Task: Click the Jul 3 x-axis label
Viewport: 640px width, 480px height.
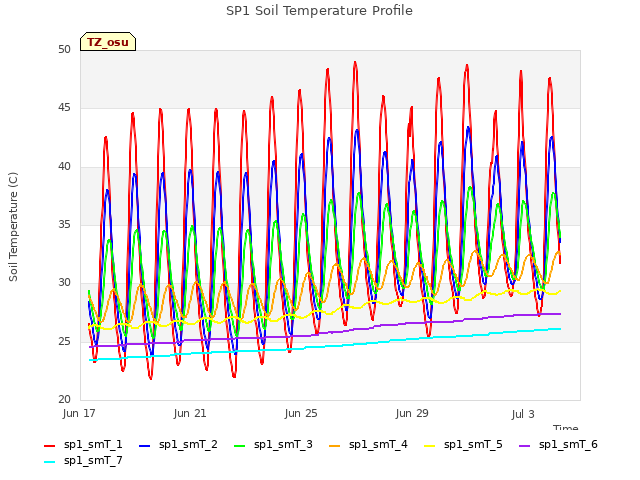Action: [x=523, y=414]
